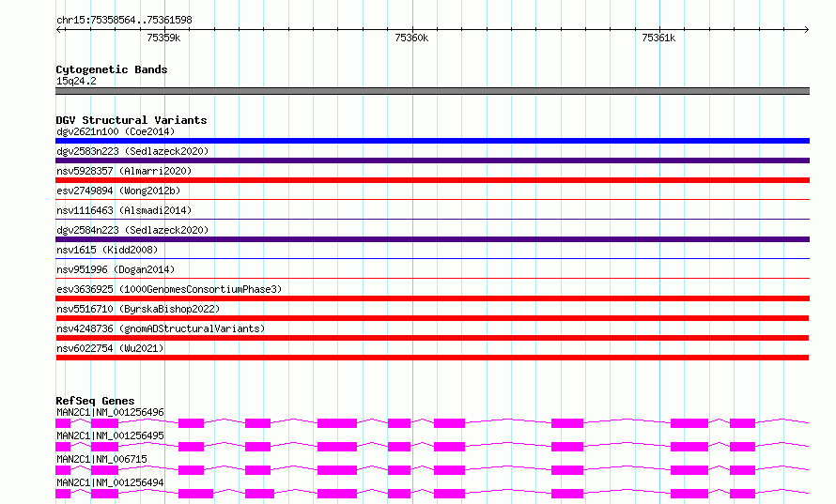This screenshot has height=504, width=836.
Task: Select the red nsv4248736 variant bar
Action: [432, 338]
